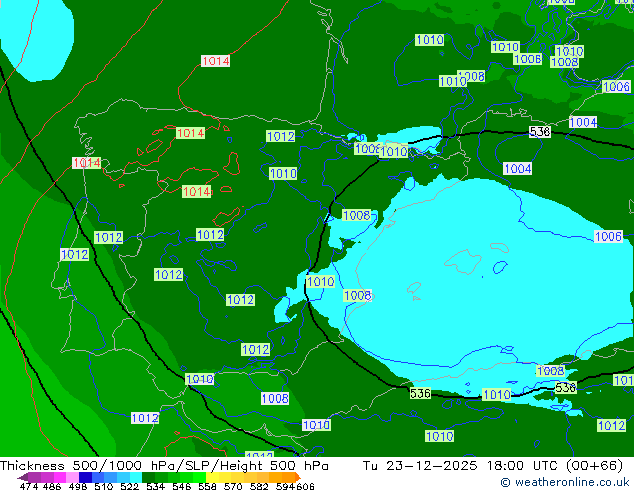
Task: Pick the dark blue legend swatch
Action: [85, 477]
